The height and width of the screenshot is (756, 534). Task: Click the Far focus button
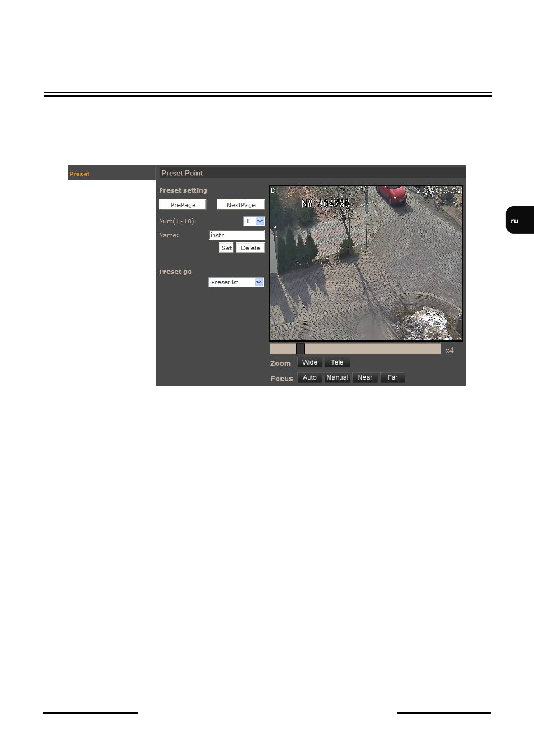click(x=392, y=377)
